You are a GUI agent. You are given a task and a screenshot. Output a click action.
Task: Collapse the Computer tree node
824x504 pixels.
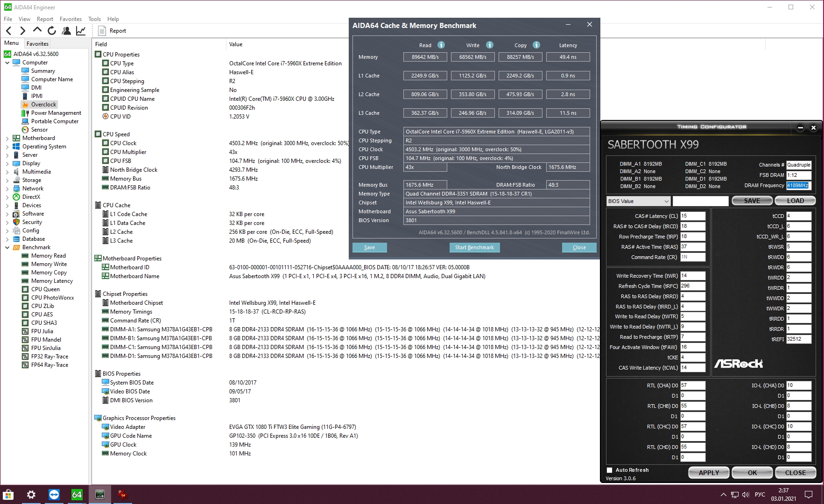point(7,63)
